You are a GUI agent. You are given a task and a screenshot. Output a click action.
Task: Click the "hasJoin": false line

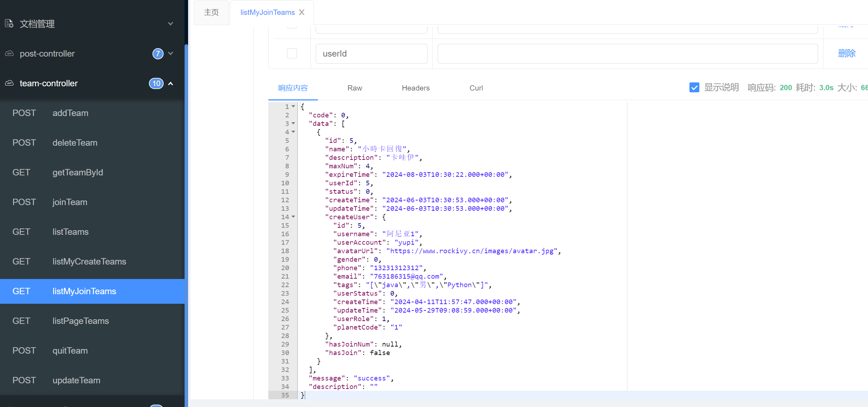click(x=357, y=353)
